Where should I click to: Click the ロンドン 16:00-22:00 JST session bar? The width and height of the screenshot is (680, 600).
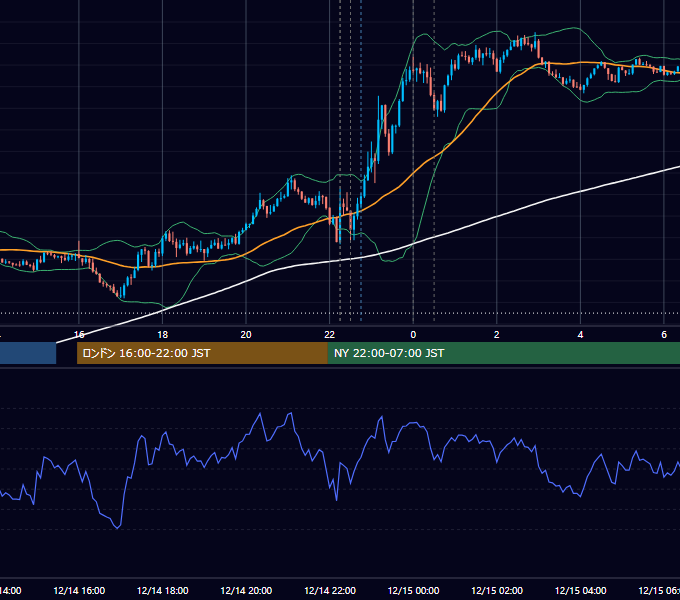point(202,353)
